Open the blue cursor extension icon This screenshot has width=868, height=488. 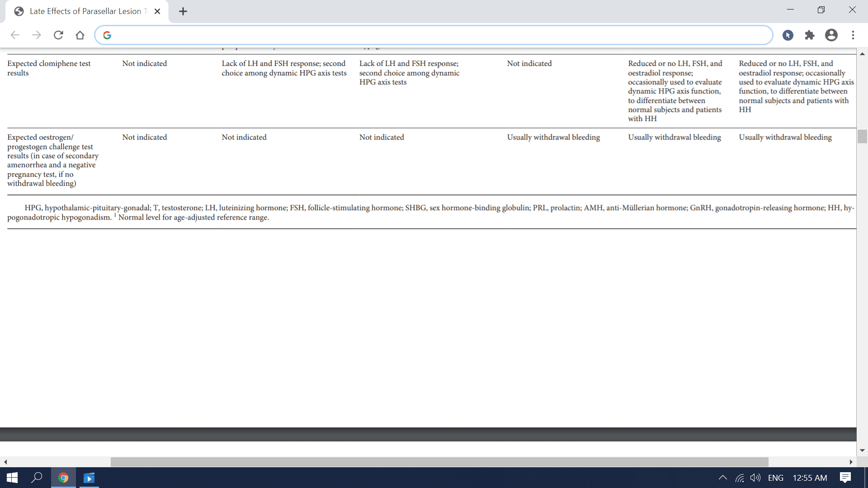point(788,35)
